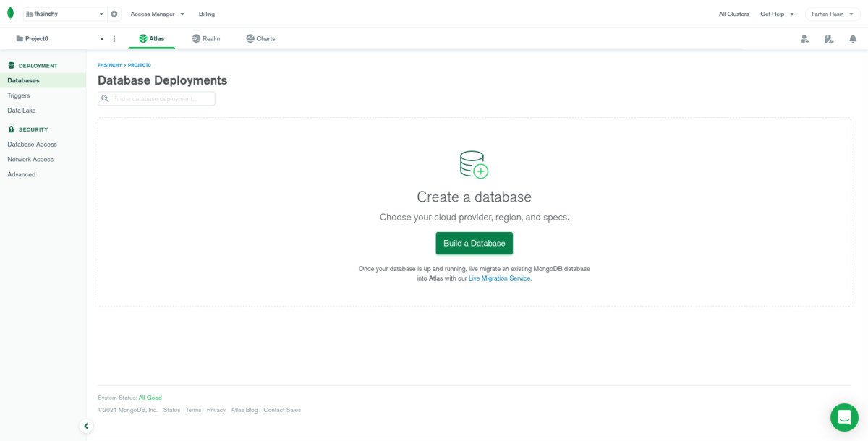Viewport: 868px width, 441px height.
Task: Open the chat support bubble
Action: click(844, 417)
